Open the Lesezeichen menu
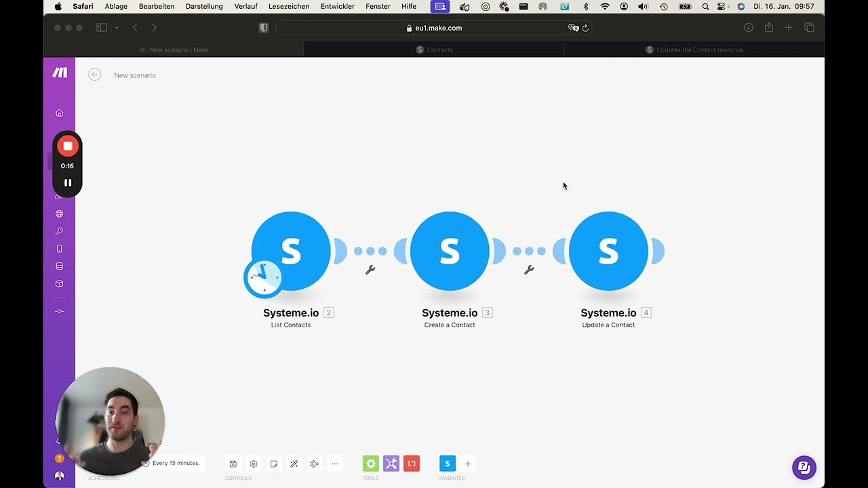The height and width of the screenshot is (488, 868). coord(289,6)
